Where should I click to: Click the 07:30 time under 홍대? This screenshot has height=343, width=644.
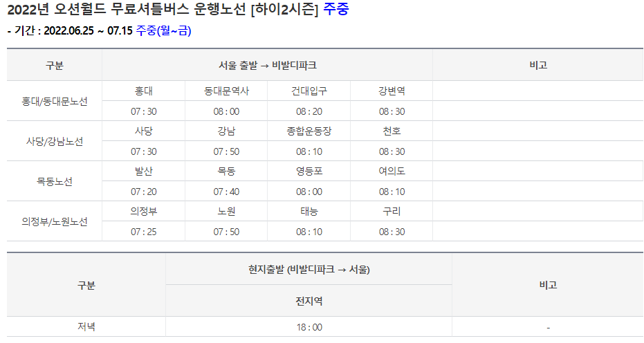click(x=144, y=111)
